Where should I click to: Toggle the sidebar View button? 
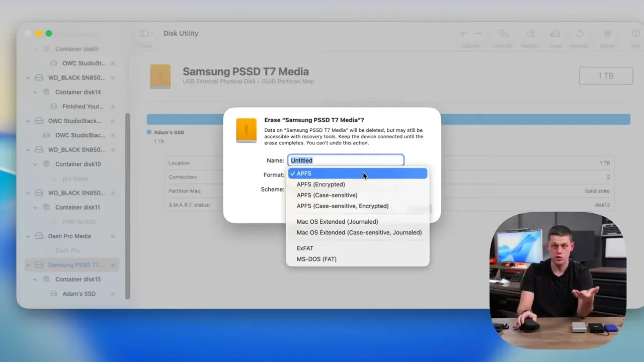(x=146, y=34)
